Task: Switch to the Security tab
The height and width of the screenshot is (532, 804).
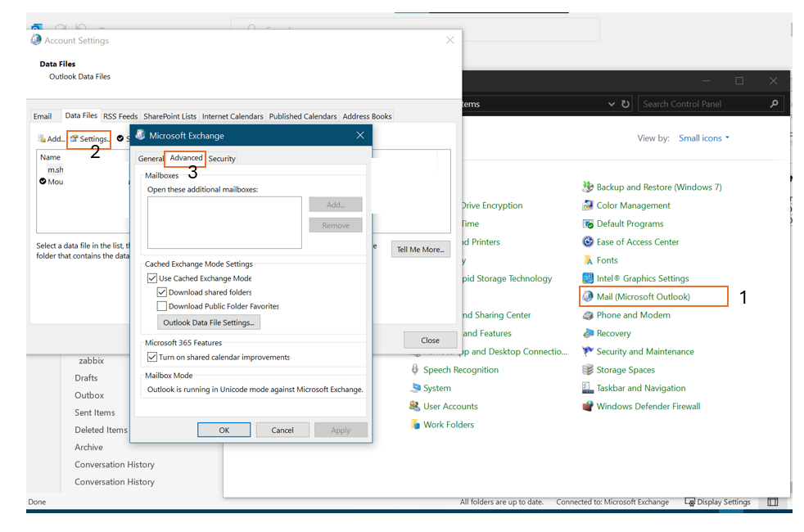Action: click(222, 159)
